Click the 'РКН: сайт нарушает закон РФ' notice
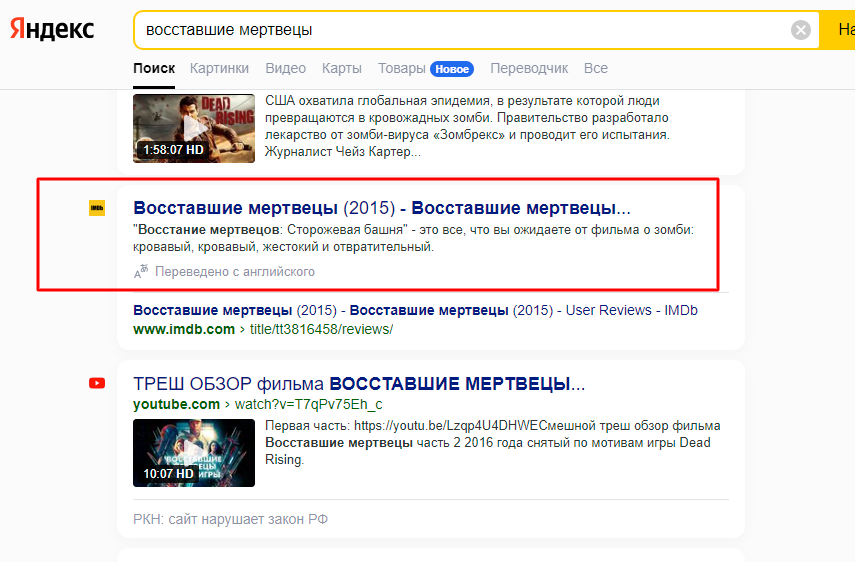The height and width of the screenshot is (562, 855). [230, 519]
